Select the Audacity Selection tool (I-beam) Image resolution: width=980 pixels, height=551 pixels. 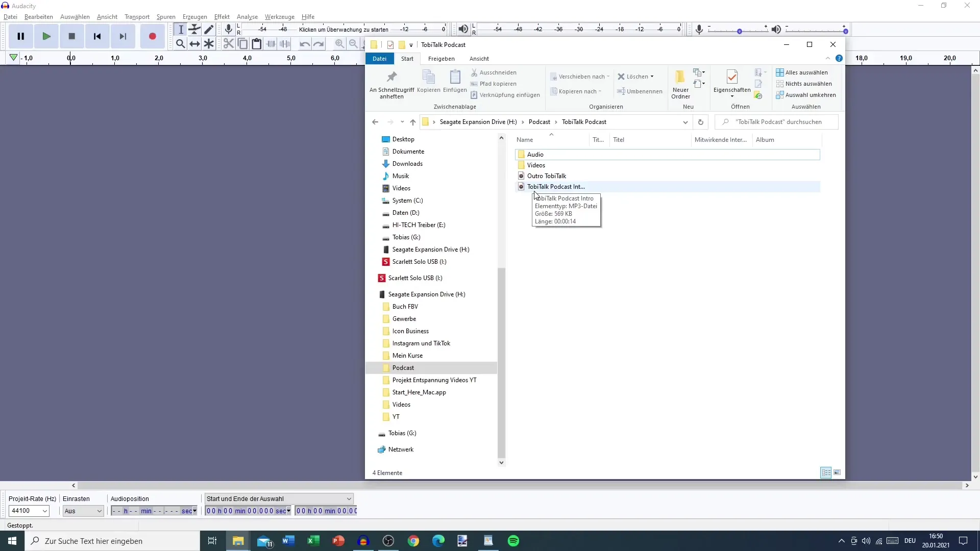[x=181, y=30]
